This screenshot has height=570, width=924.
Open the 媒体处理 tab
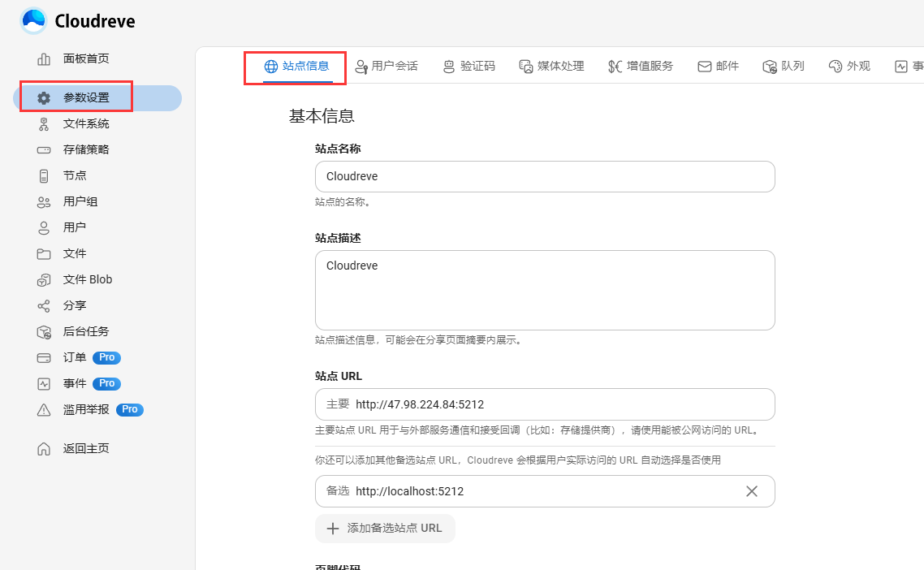pos(551,66)
